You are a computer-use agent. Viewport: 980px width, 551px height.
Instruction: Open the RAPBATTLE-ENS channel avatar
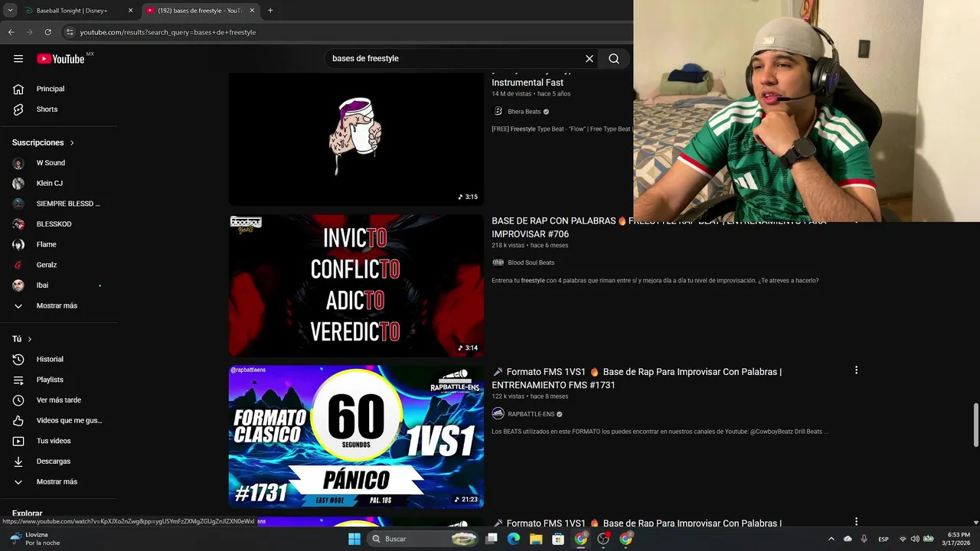tap(498, 414)
